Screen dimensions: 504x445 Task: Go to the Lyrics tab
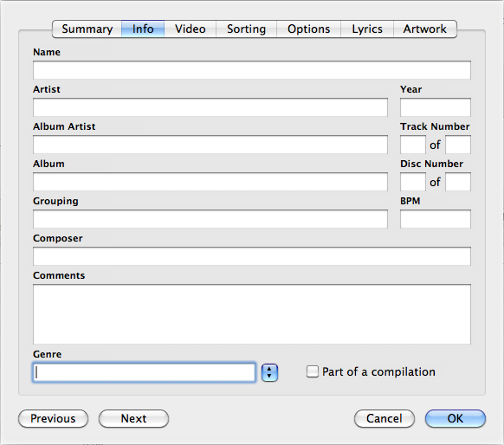[367, 29]
